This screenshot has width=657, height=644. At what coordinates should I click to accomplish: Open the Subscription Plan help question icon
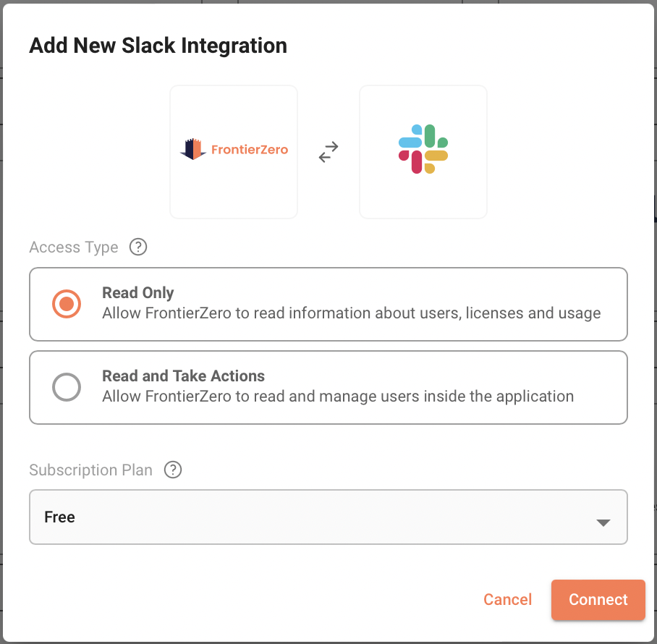click(173, 470)
